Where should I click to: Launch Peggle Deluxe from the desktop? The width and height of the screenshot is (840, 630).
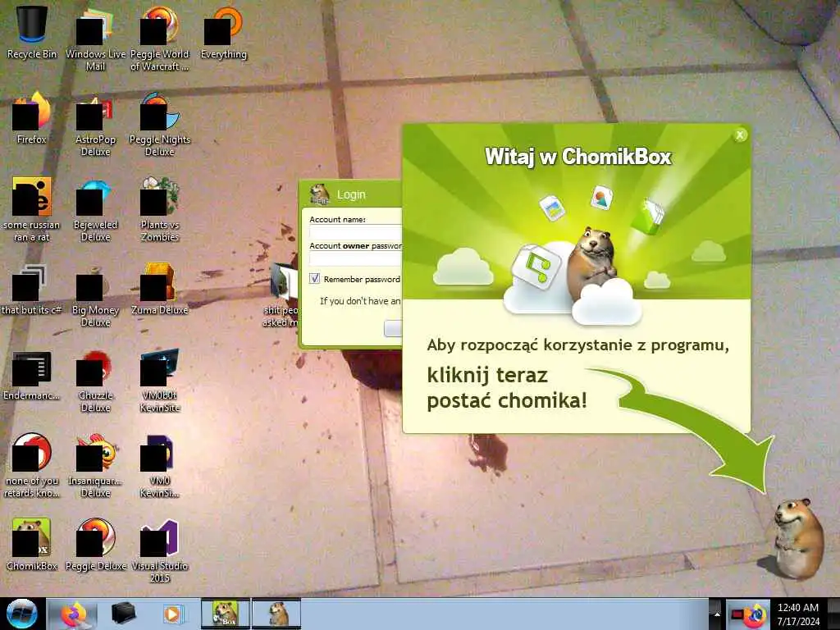[95, 544]
